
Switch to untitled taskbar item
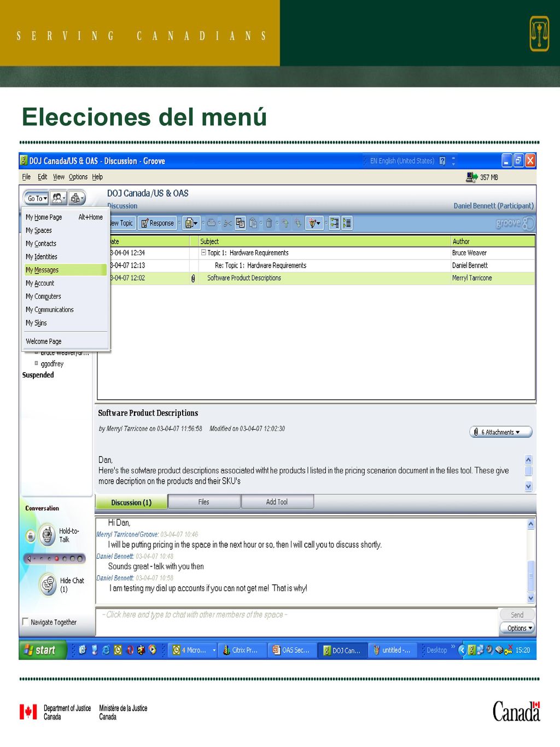coord(393,650)
